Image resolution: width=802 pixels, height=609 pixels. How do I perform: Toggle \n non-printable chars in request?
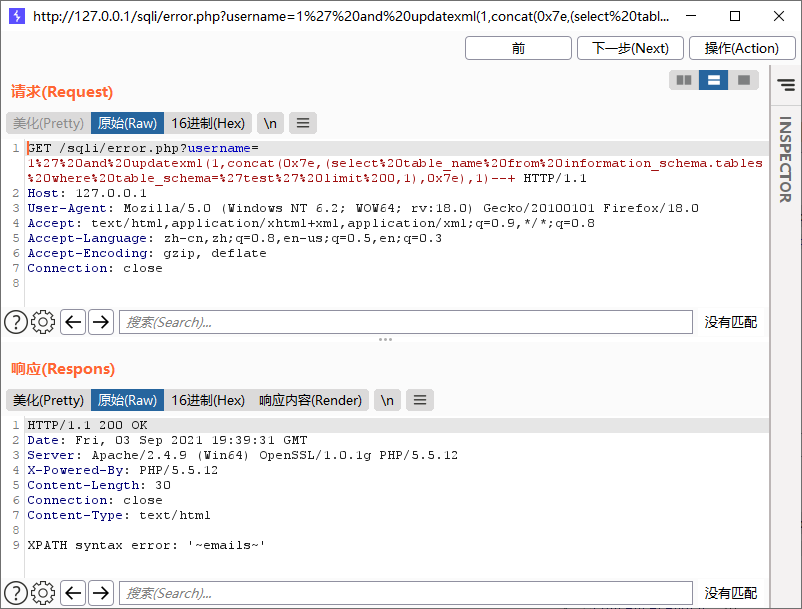[x=270, y=123]
